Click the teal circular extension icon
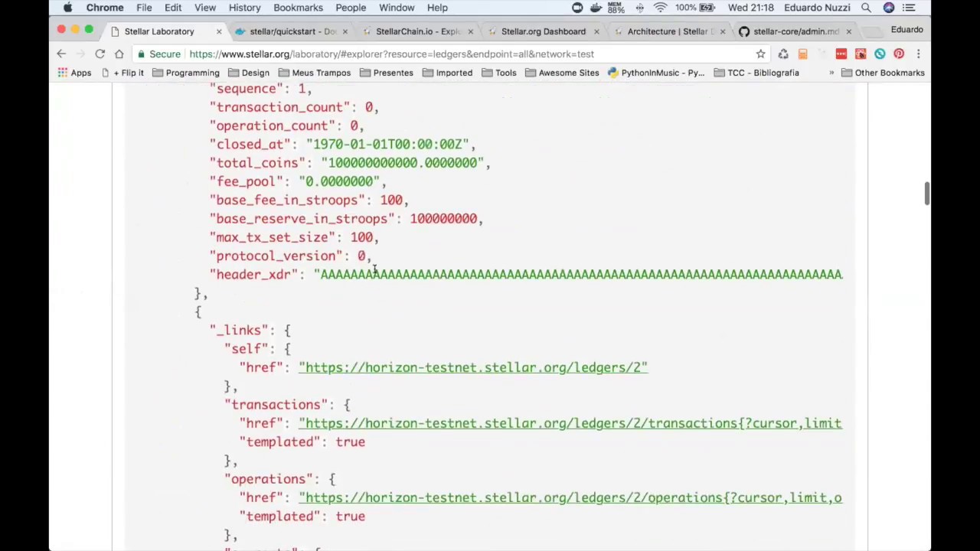980x551 pixels. point(880,54)
